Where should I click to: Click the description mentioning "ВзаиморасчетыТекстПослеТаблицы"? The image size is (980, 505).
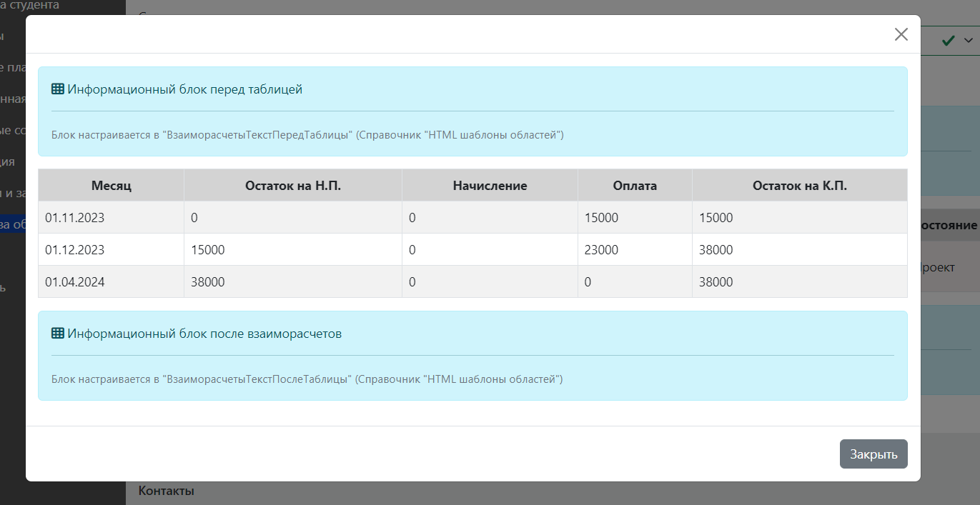pos(307,379)
